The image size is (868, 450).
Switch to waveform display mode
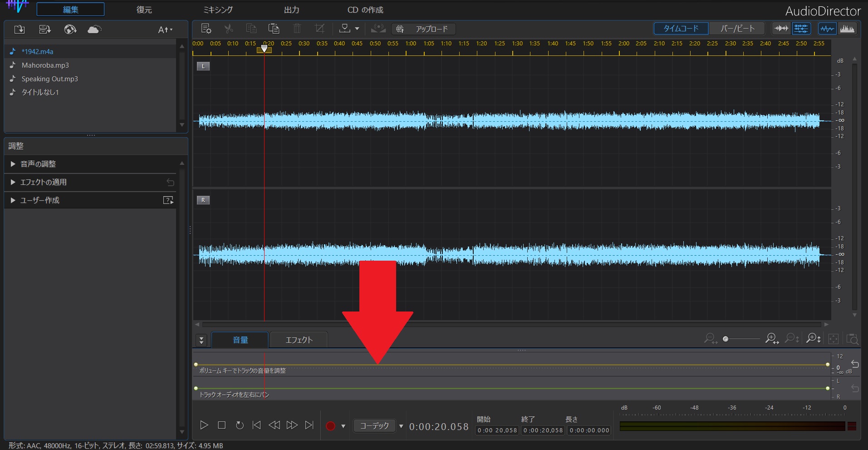(827, 28)
